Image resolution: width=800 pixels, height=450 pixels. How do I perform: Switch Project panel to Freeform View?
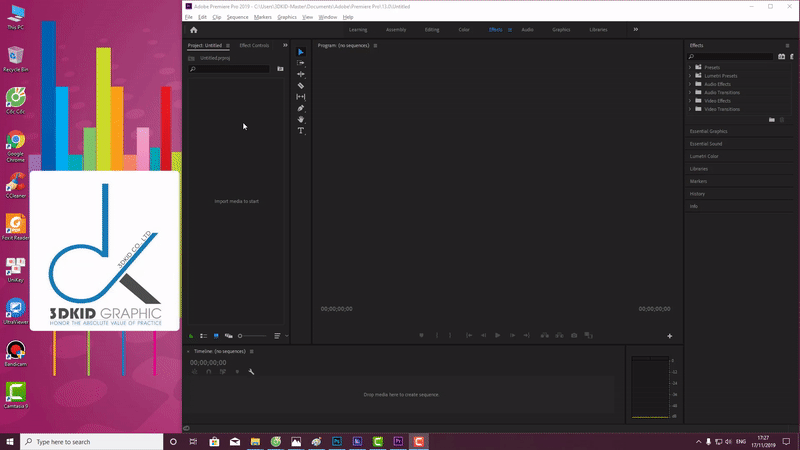click(229, 336)
